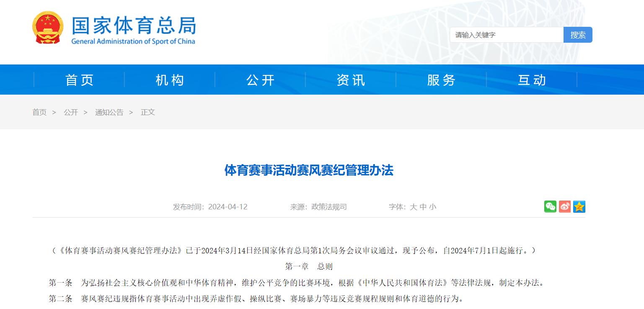Select 公开 in the blue navigation bar
The height and width of the screenshot is (309, 644).
click(260, 80)
